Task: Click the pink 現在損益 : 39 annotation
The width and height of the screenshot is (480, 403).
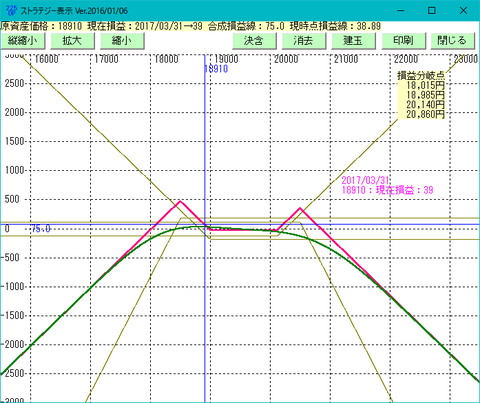Action: pos(387,190)
